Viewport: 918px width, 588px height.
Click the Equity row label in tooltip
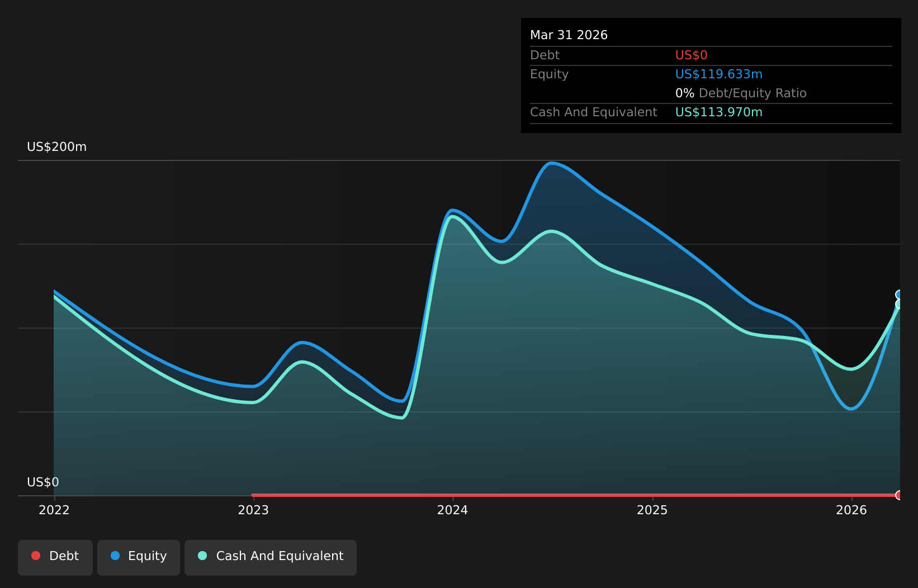(x=549, y=74)
